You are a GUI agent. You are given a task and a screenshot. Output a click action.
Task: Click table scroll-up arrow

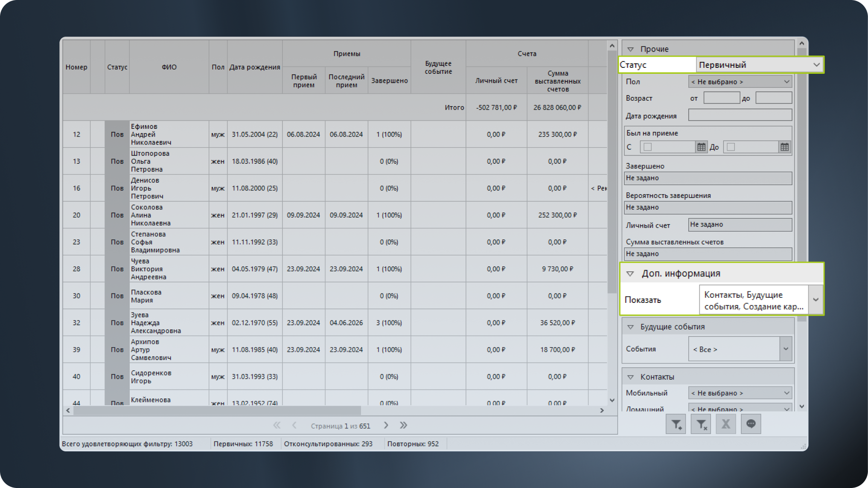[x=612, y=46]
